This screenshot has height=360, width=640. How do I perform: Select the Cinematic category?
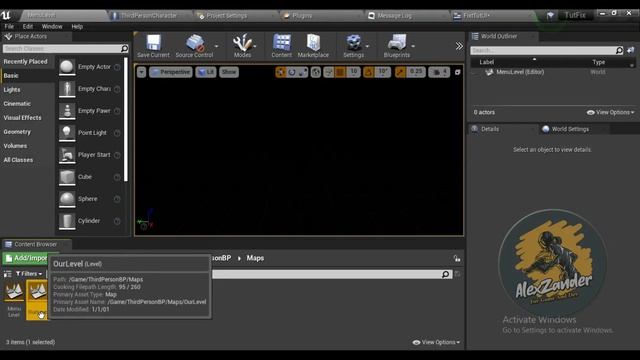pos(17,104)
